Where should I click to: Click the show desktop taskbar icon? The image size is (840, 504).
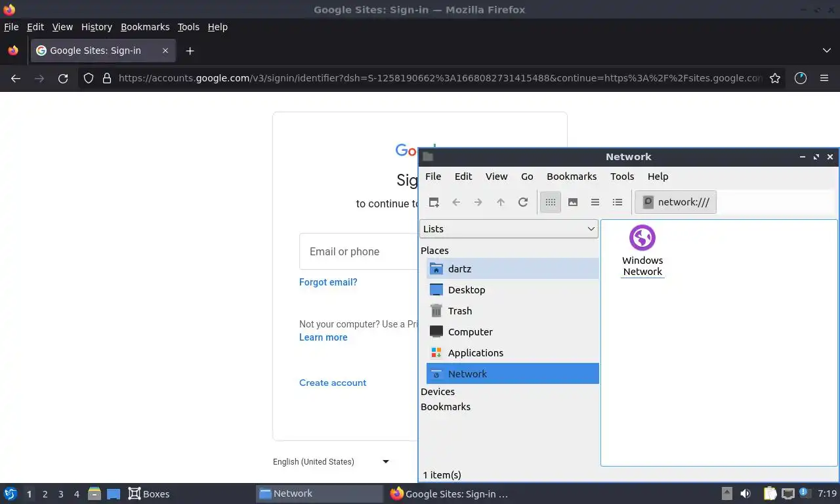click(x=114, y=493)
